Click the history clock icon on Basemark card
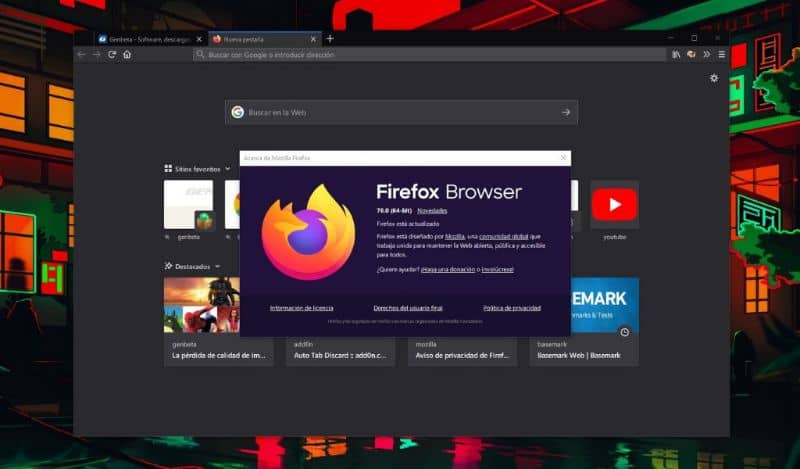 point(624,332)
